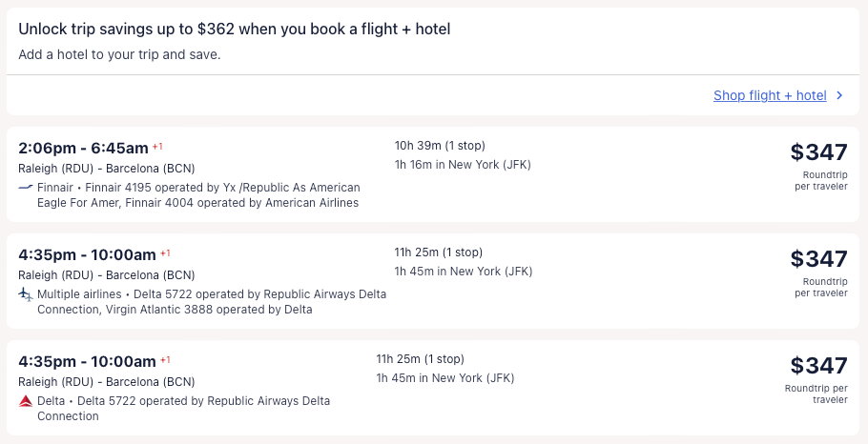Click the 10h 39m (1 stop) duration
Viewport: 868px width, 444px height.
click(440, 146)
